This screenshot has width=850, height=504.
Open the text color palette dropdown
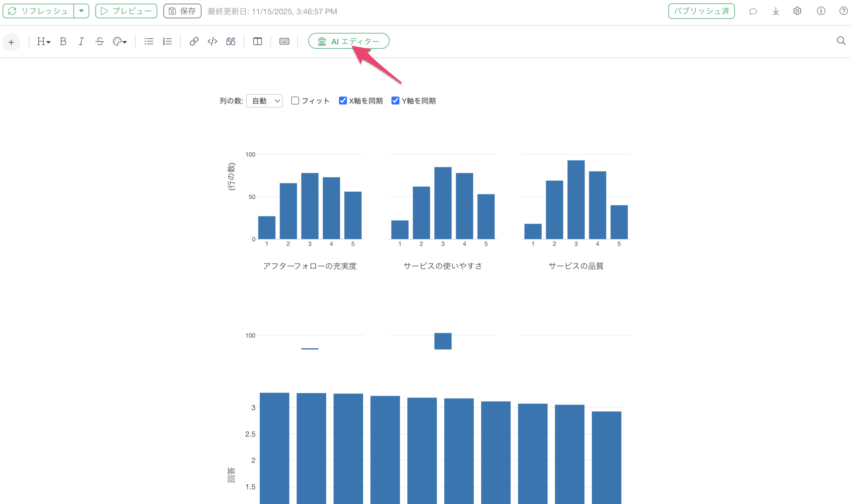(x=120, y=41)
